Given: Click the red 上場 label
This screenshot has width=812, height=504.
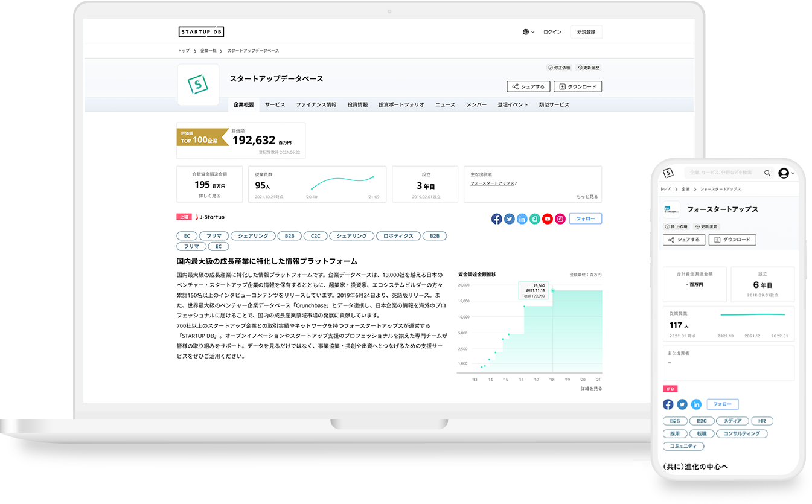Looking at the screenshot, I should pyautogui.click(x=184, y=217).
